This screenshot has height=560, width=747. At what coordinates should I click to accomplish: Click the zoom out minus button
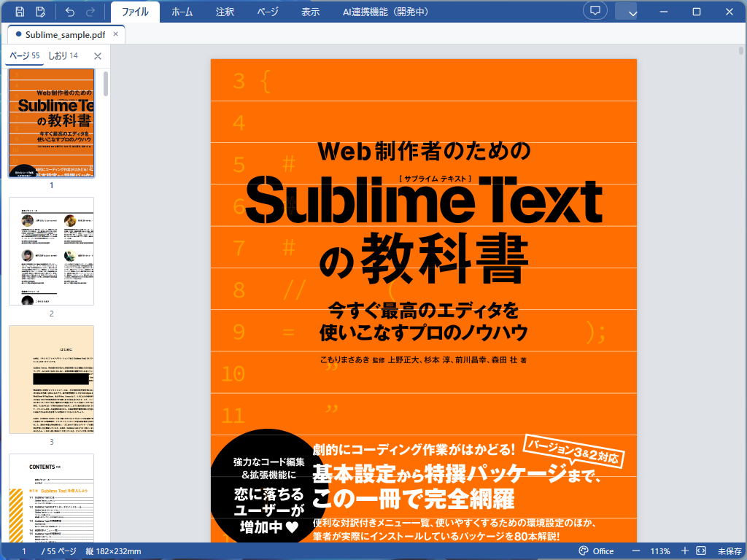[x=636, y=551]
